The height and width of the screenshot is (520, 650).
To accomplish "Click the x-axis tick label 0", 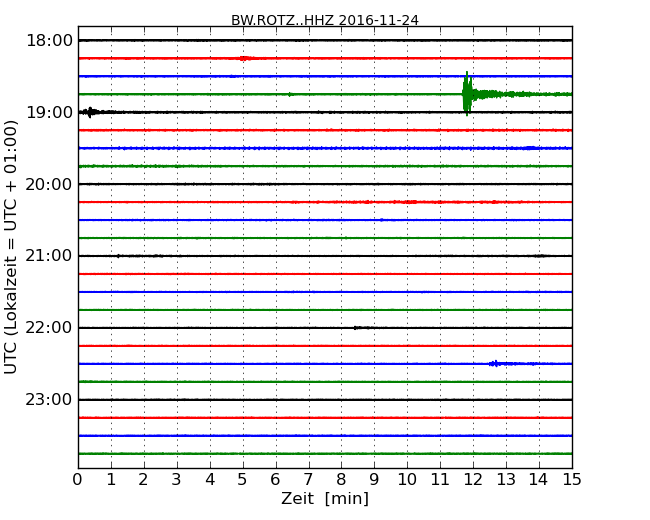I will [x=78, y=480].
